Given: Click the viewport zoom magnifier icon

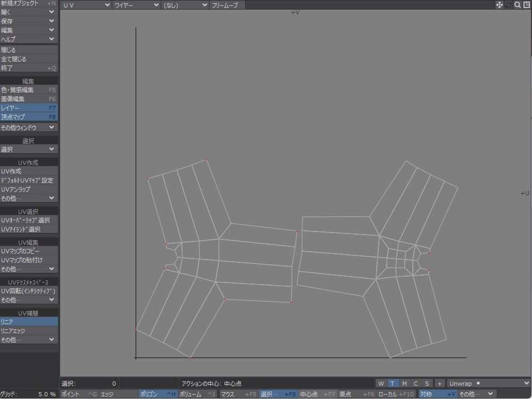Looking at the screenshot, I should click(x=518, y=5).
